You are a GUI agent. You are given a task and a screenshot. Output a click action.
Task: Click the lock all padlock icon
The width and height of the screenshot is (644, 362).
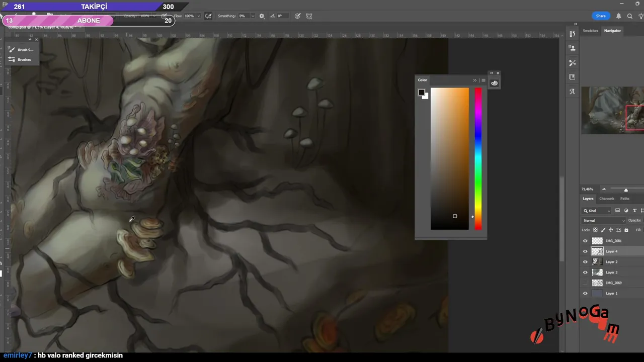(x=626, y=230)
